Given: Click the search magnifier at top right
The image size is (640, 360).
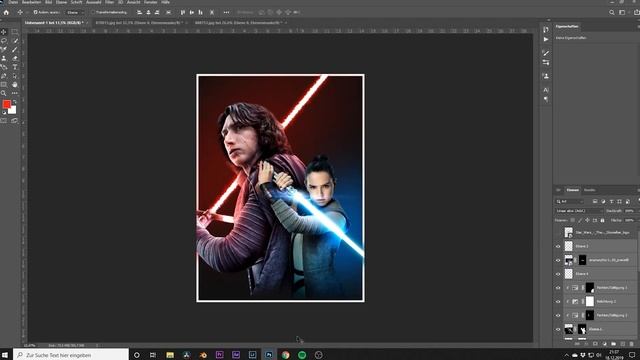Looking at the screenshot, I should click(612, 13).
